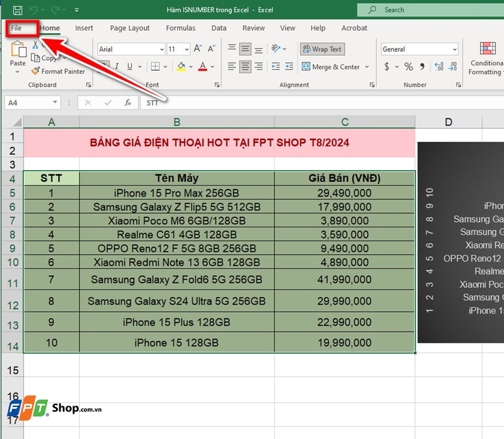Toggle underline formatting

(130, 66)
